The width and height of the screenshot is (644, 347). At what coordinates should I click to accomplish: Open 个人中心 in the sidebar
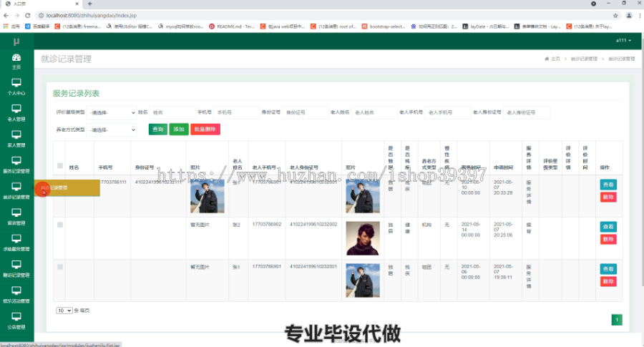pos(16,87)
